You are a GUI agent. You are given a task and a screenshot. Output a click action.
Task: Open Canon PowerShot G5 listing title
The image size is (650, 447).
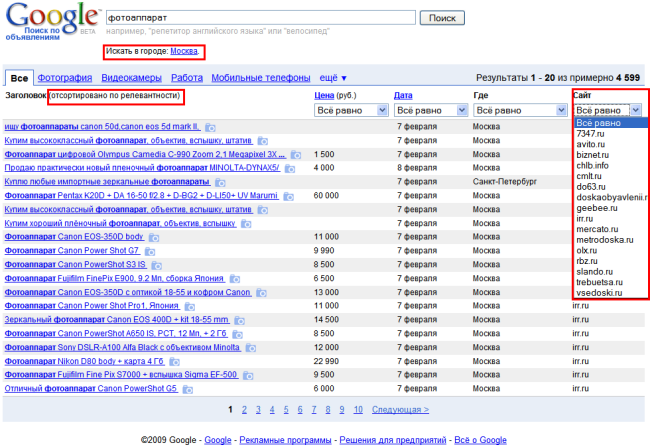pos(91,389)
